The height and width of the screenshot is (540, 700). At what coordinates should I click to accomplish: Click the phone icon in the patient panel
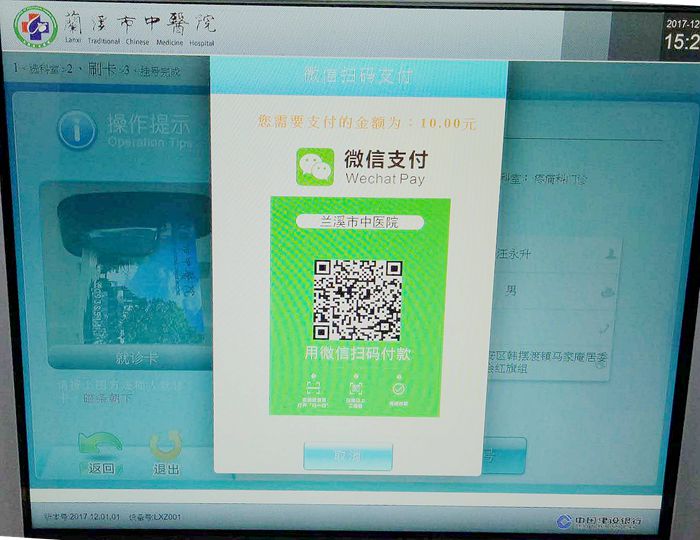[604, 329]
